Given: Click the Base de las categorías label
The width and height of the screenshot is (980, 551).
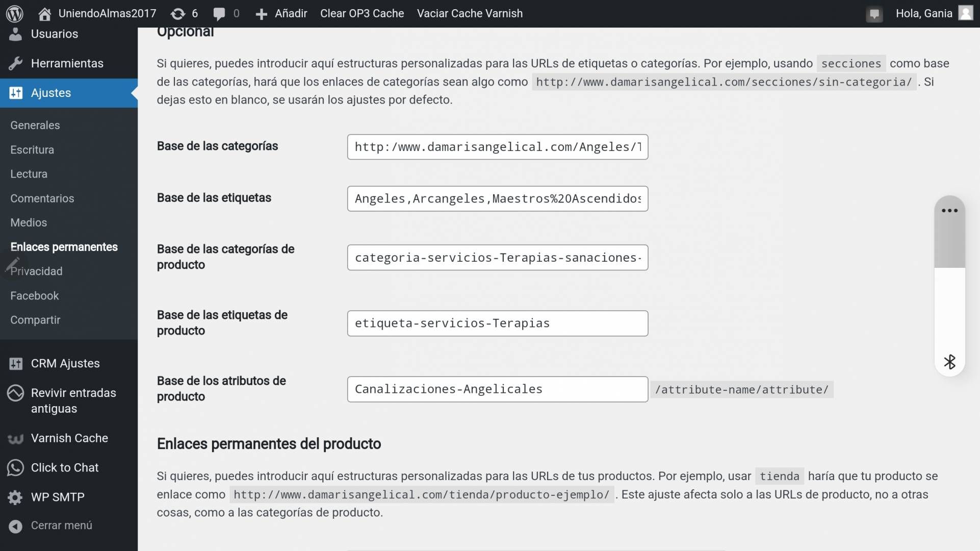Looking at the screenshot, I should click(x=217, y=146).
